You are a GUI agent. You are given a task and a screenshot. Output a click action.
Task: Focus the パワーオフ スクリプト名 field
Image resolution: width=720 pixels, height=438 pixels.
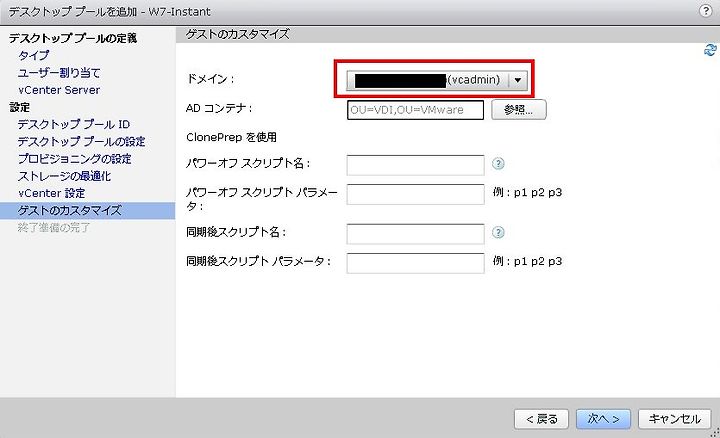coord(415,165)
